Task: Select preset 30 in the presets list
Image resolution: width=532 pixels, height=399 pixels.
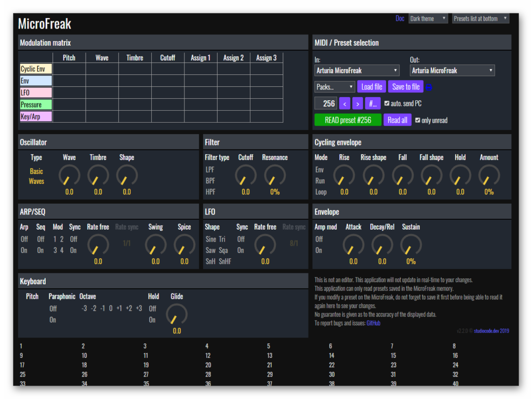Action: tap(332, 375)
